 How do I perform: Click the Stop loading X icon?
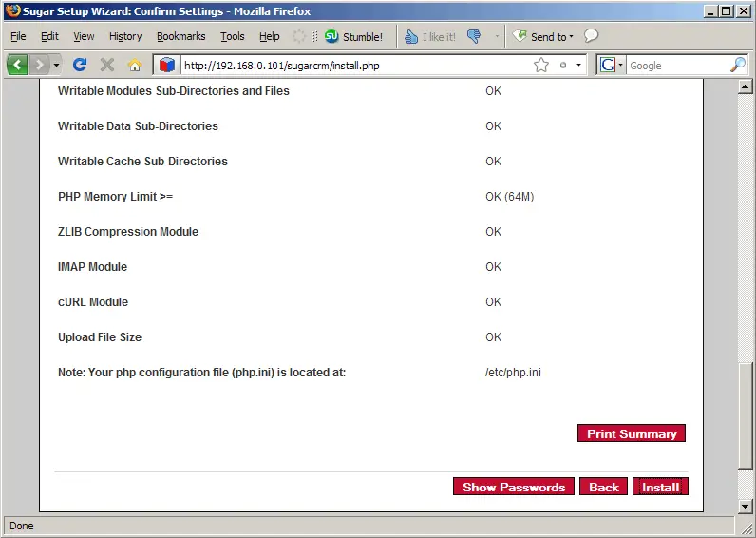click(107, 65)
